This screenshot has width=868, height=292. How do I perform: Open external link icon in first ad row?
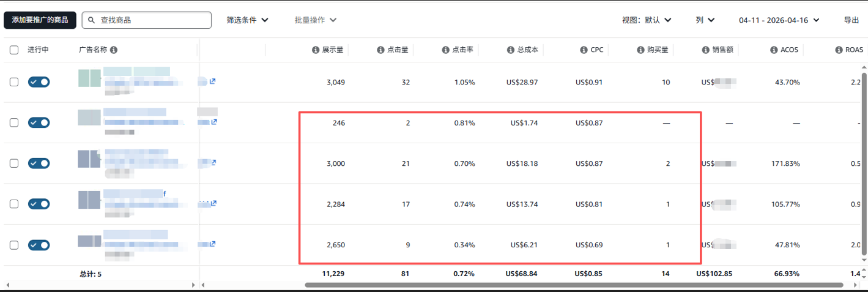(x=212, y=81)
